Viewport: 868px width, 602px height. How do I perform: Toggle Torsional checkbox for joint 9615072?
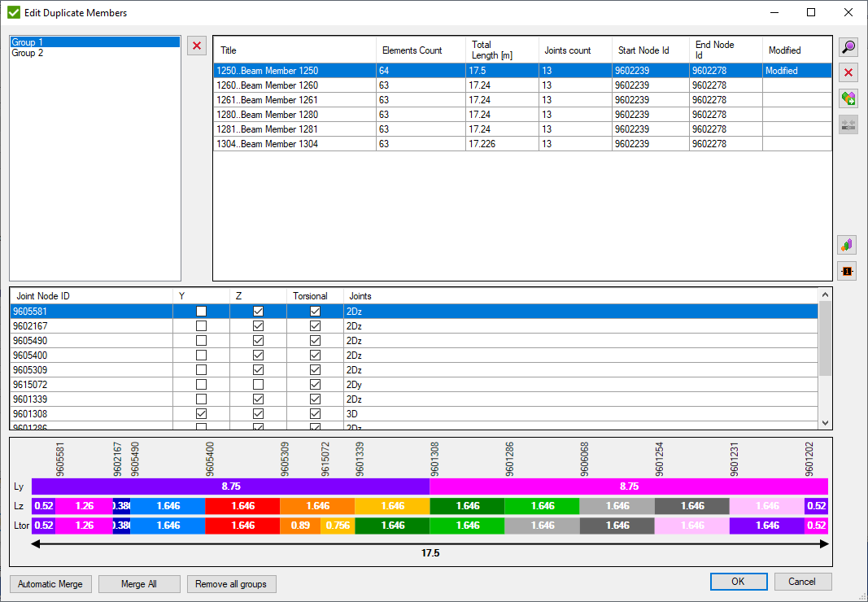click(315, 385)
